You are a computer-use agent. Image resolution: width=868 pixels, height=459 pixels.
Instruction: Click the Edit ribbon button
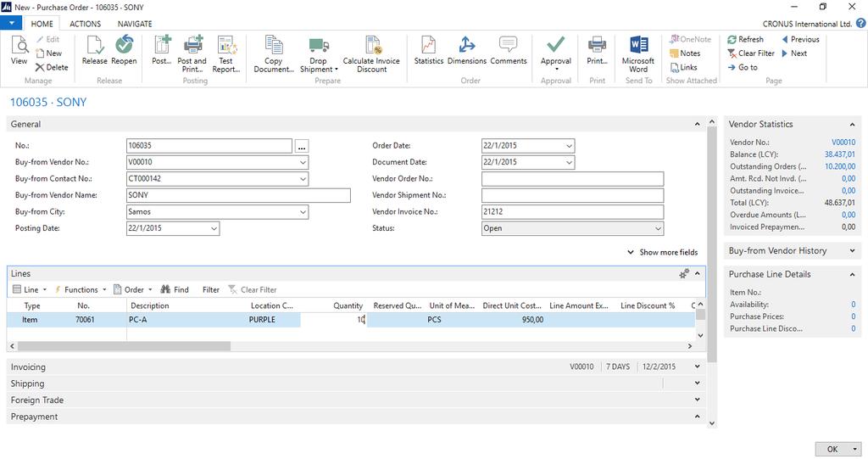(47, 39)
